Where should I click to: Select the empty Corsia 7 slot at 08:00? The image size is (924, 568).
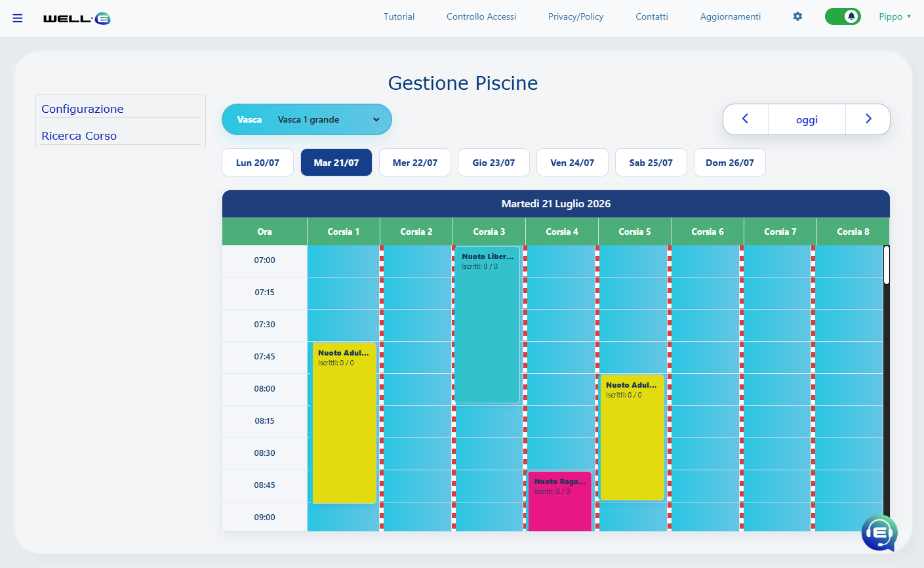point(780,389)
